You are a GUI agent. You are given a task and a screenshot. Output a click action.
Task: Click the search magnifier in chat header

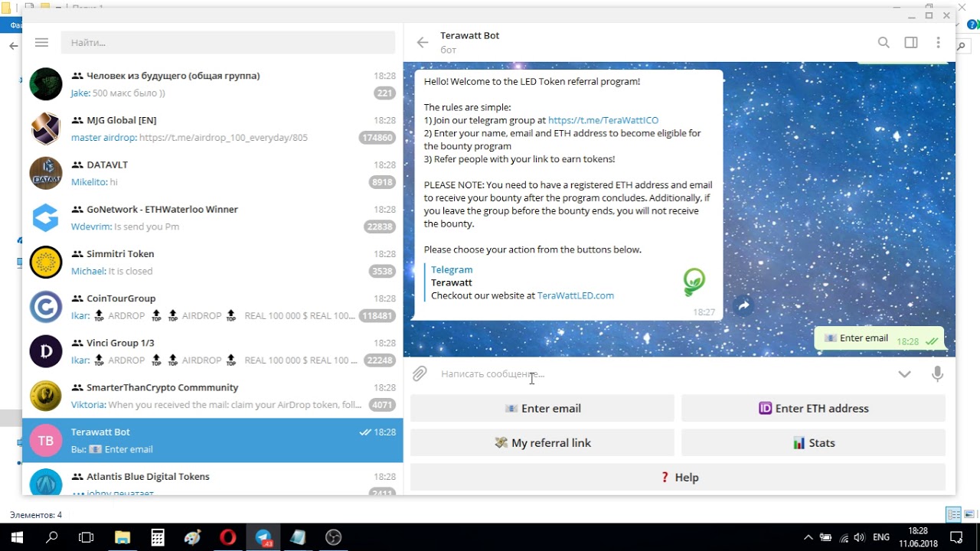pyautogui.click(x=884, y=43)
